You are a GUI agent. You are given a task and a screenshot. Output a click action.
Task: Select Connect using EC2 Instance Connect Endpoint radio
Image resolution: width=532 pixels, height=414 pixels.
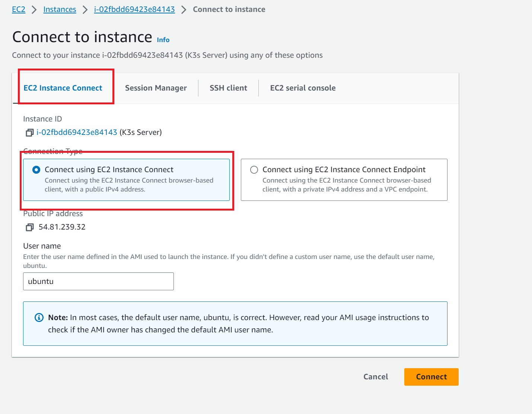coord(254,170)
